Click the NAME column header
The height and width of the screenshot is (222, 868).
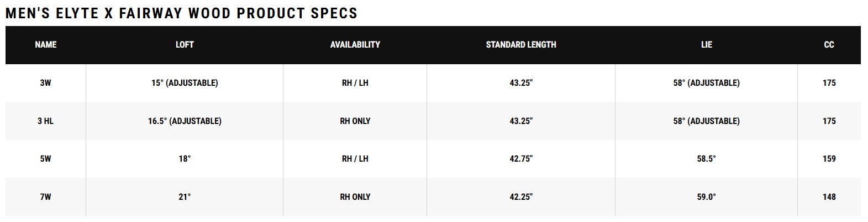(x=46, y=45)
